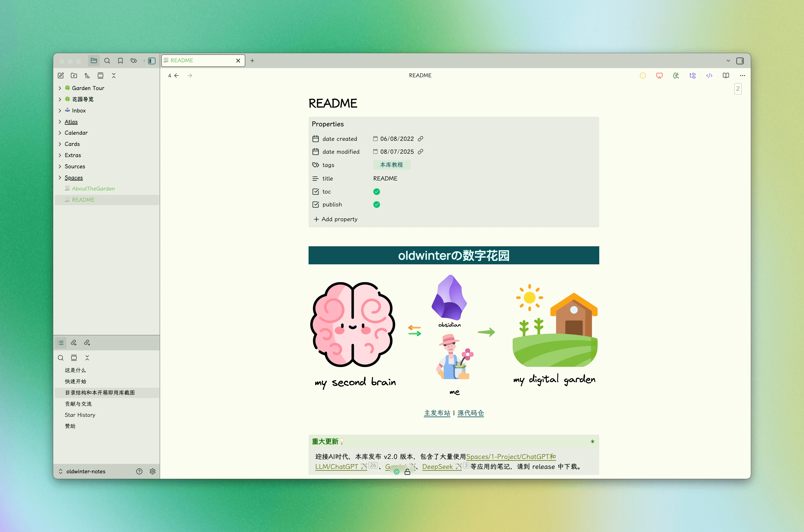804x532 pixels.
Task: Create a new folder in file explorer
Action: coord(74,76)
